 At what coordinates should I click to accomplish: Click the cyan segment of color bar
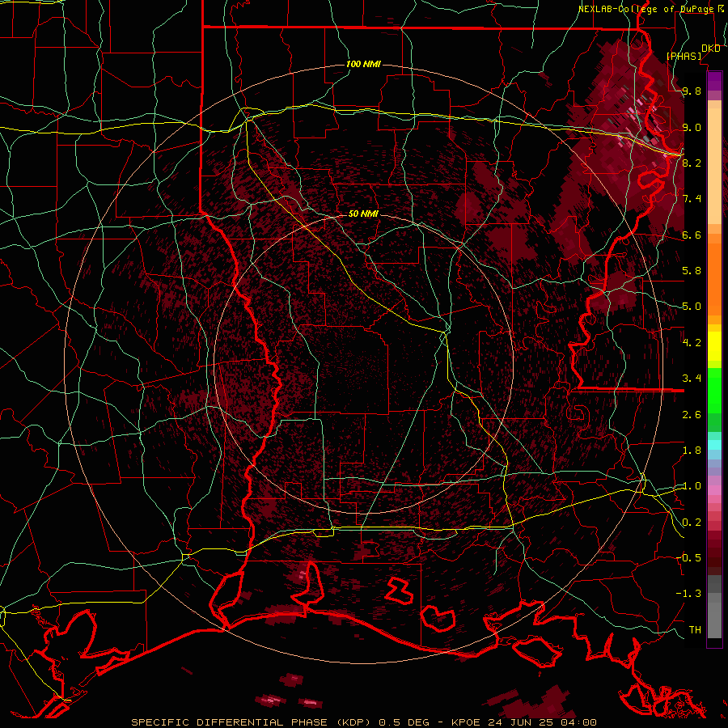click(714, 445)
